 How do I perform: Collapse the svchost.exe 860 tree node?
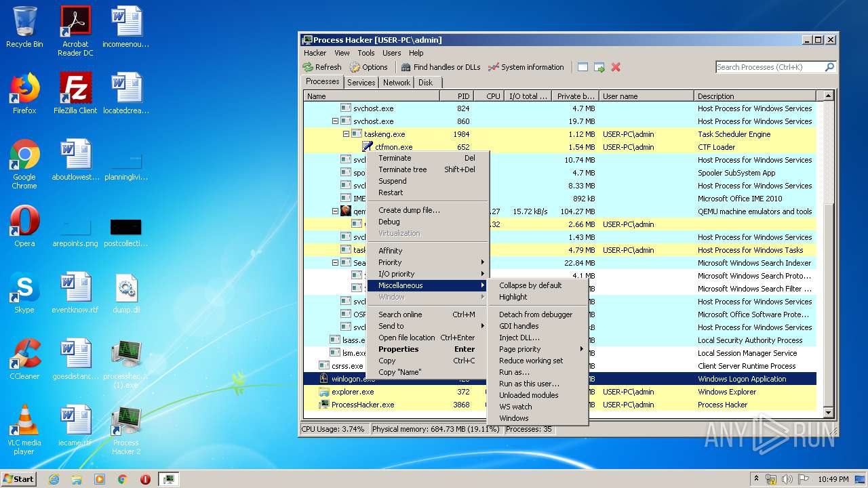coord(335,121)
